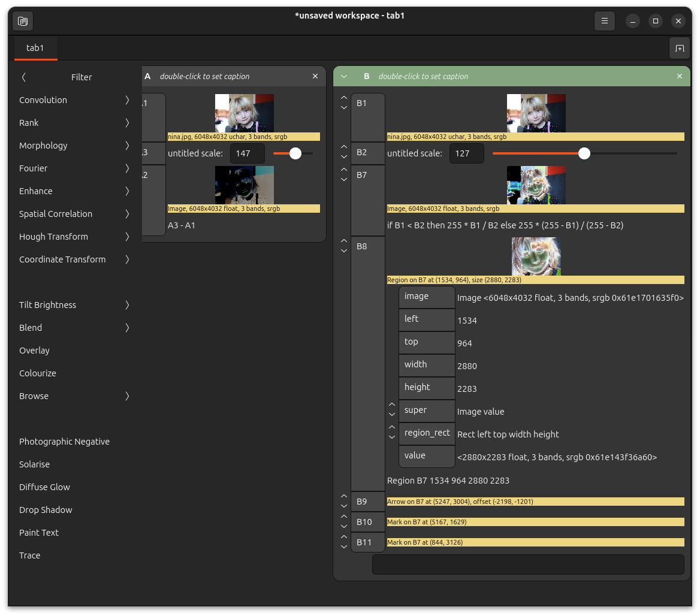Open the Rank submenu
700x616 pixels.
point(74,123)
